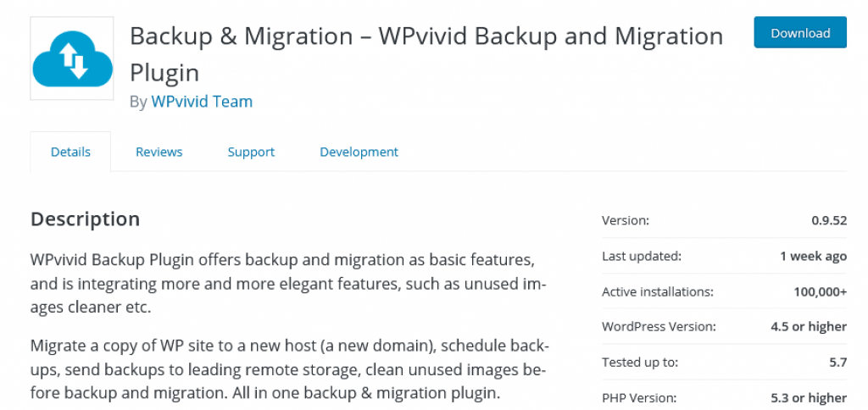Click the first description paragraph about WPvivid
This screenshot has height=410, width=868.
coord(288,284)
